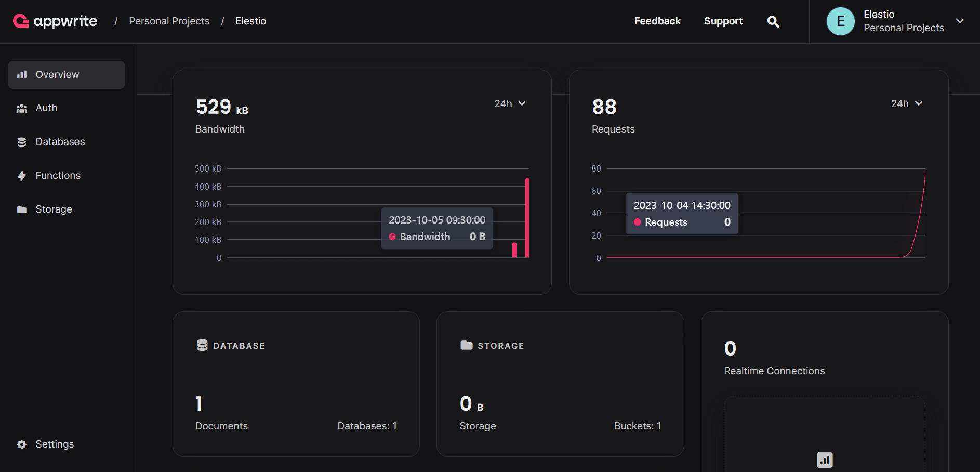Image resolution: width=980 pixels, height=472 pixels.
Task: Click the Storage folder icon in sidebar
Action: click(x=22, y=209)
